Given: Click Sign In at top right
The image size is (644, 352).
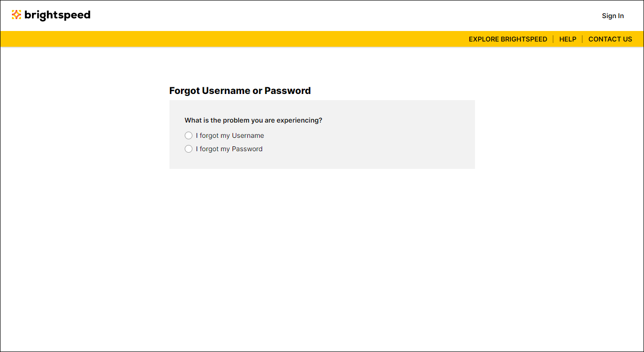Looking at the screenshot, I should click(x=612, y=16).
